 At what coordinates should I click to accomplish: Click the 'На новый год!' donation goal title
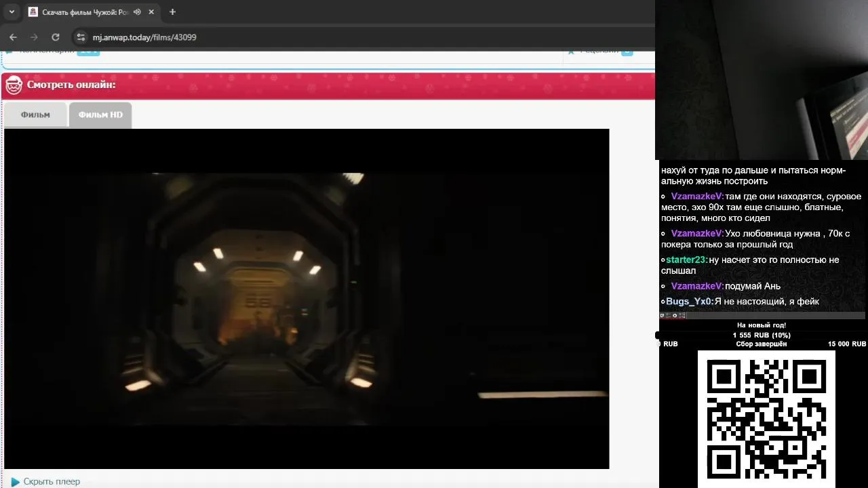(762, 325)
